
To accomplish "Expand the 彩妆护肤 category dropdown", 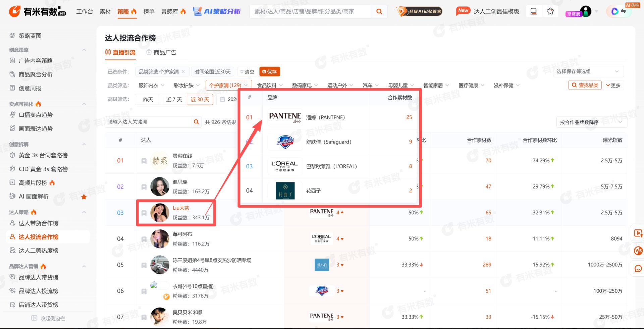I will pos(186,85).
